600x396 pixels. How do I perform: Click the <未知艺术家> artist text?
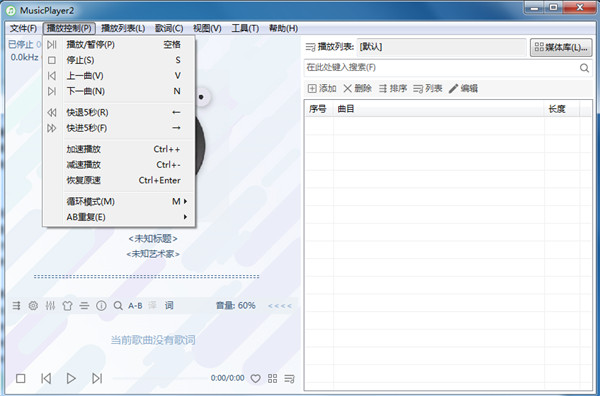click(153, 254)
